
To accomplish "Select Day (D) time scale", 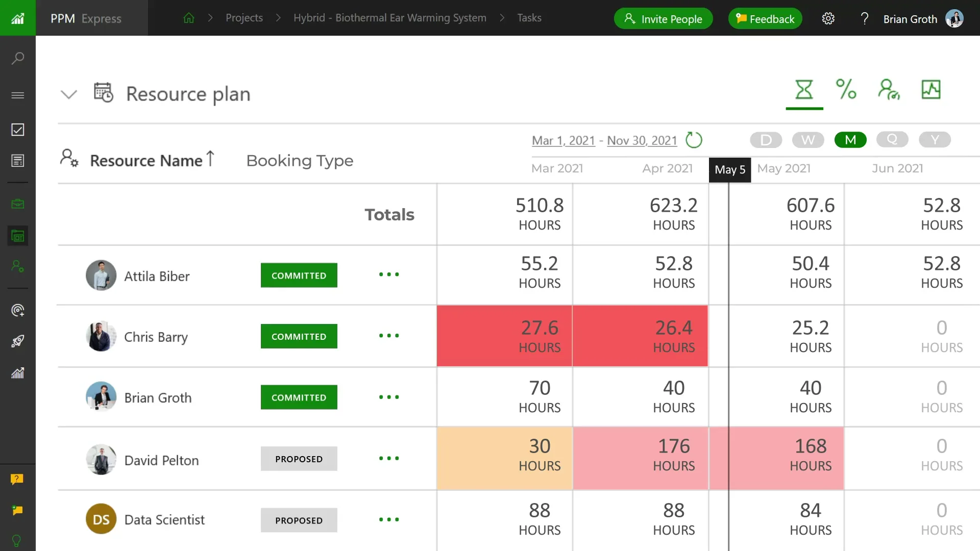I will coord(766,140).
